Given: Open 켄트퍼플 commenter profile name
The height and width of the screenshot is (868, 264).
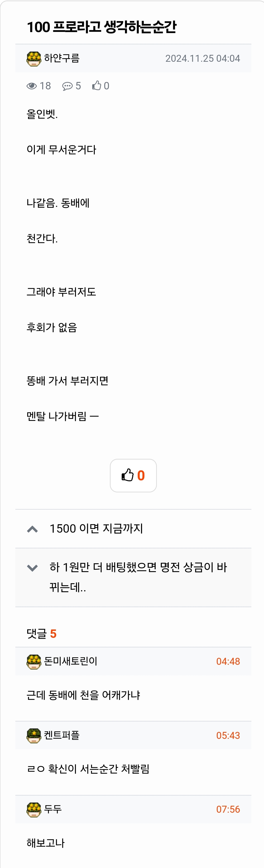Looking at the screenshot, I should pyautogui.click(x=62, y=735).
